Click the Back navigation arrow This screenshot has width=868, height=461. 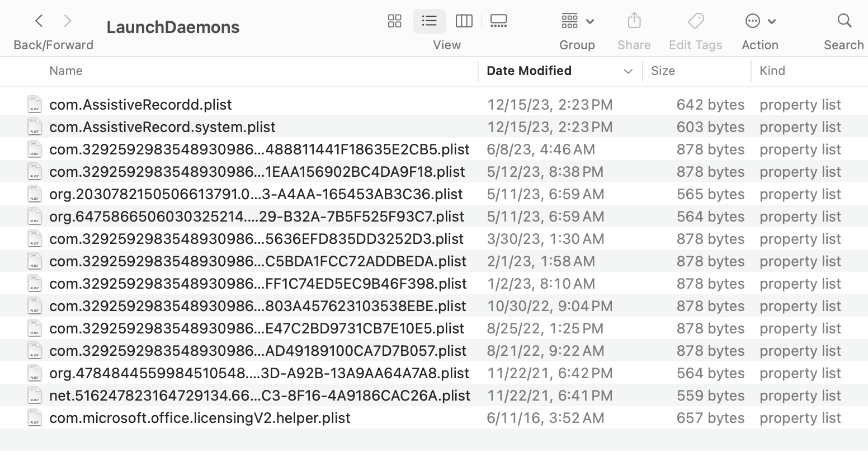(39, 21)
